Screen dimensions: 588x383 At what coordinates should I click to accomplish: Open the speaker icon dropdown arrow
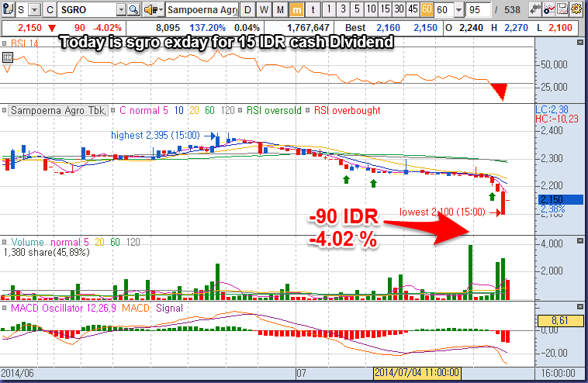click(161, 10)
